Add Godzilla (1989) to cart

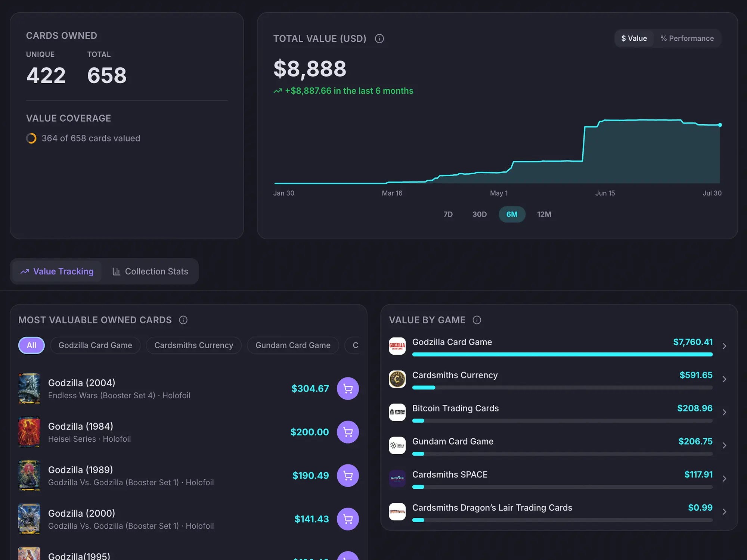tap(348, 476)
